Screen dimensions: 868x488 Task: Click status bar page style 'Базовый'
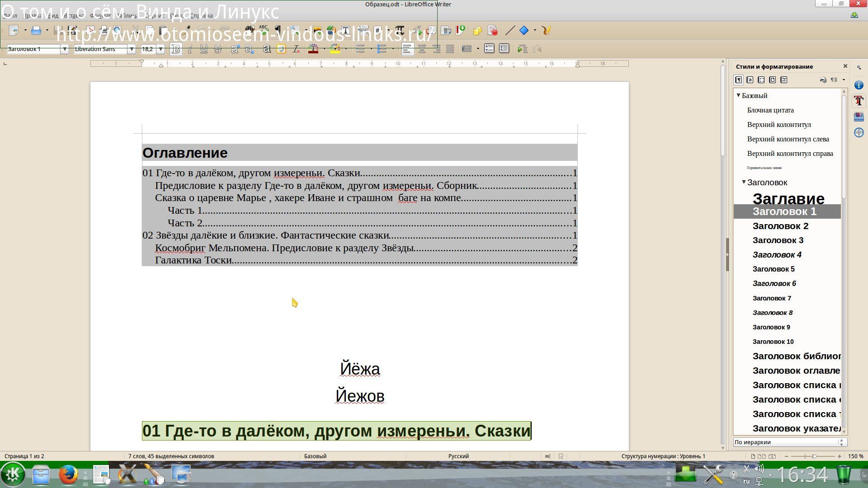(x=315, y=456)
